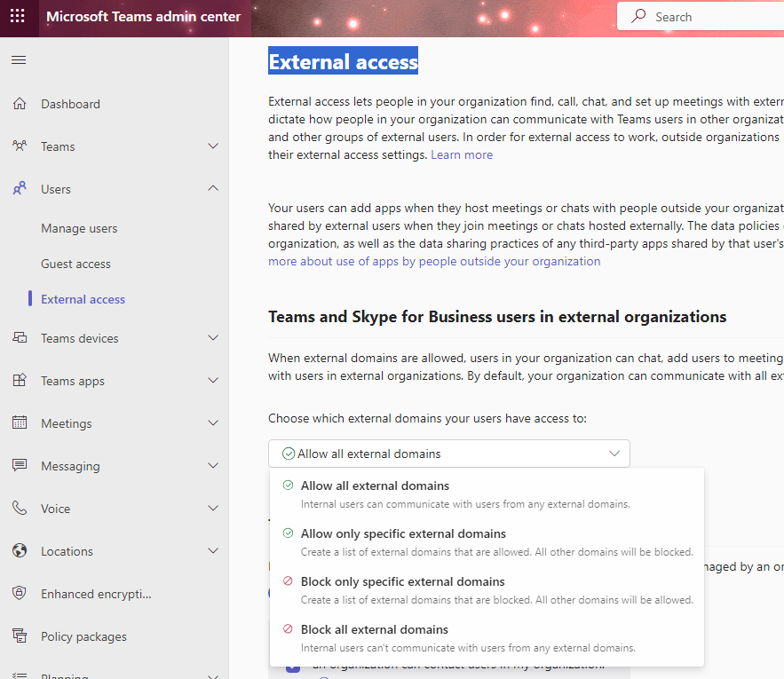
Task: Click the Locations globe icon
Action: [20, 550]
